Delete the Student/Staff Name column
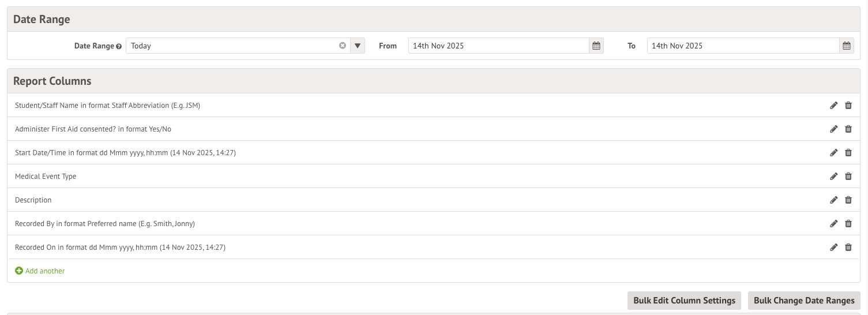This screenshot has width=868, height=315. point(848,106)
